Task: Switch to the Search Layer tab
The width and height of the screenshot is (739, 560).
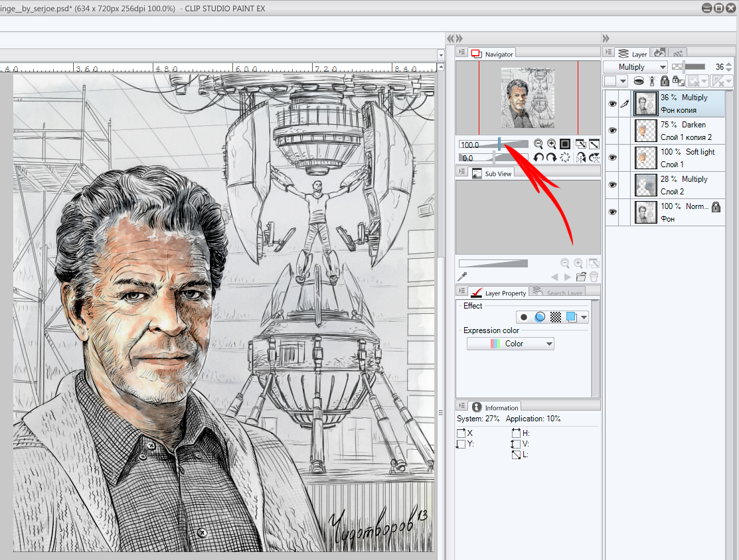Action: [557, 293]
